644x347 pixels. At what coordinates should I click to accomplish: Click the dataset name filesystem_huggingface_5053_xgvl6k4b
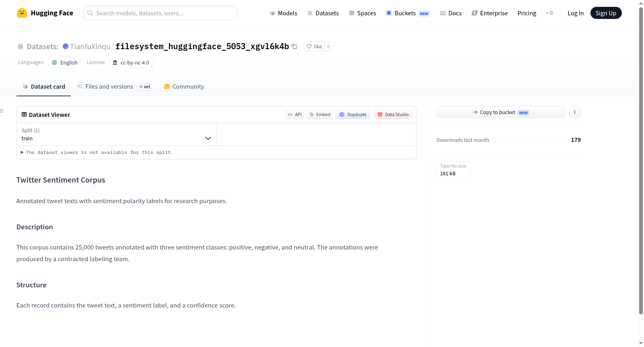(x=202, y=46)
